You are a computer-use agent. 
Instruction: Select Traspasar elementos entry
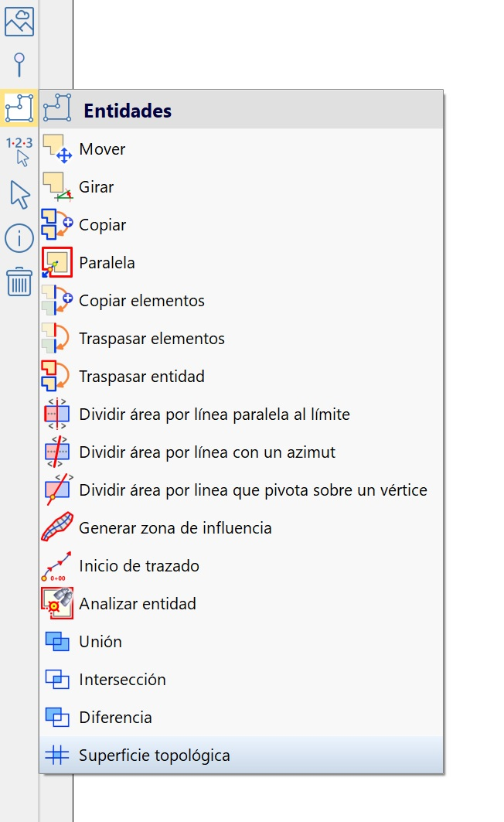click(152, 339)
